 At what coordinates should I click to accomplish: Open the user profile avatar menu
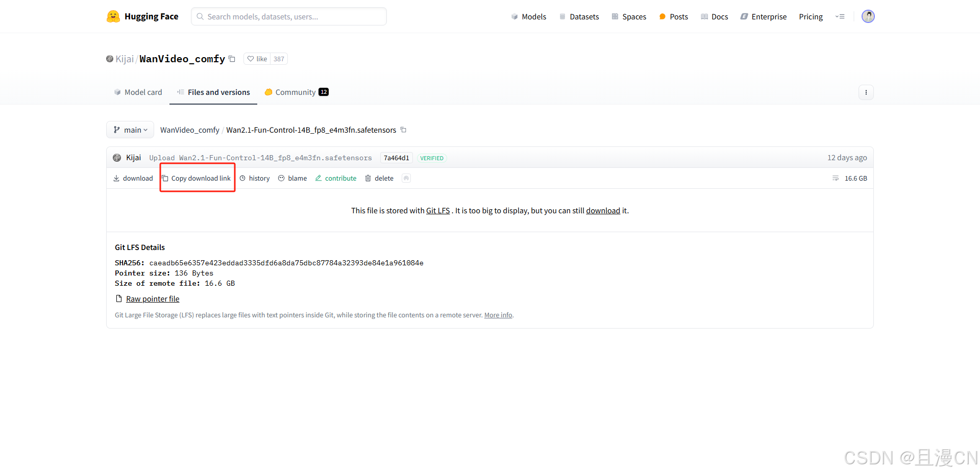[x=868, y=16]
